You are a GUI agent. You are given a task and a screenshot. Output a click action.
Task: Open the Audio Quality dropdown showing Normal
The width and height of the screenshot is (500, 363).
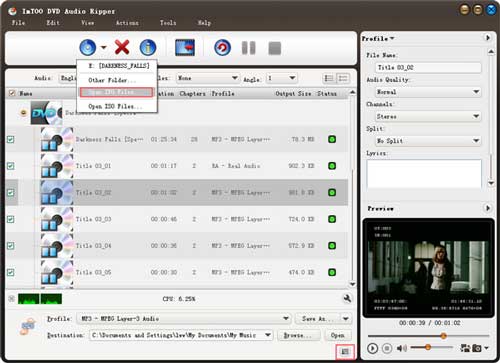428,92
